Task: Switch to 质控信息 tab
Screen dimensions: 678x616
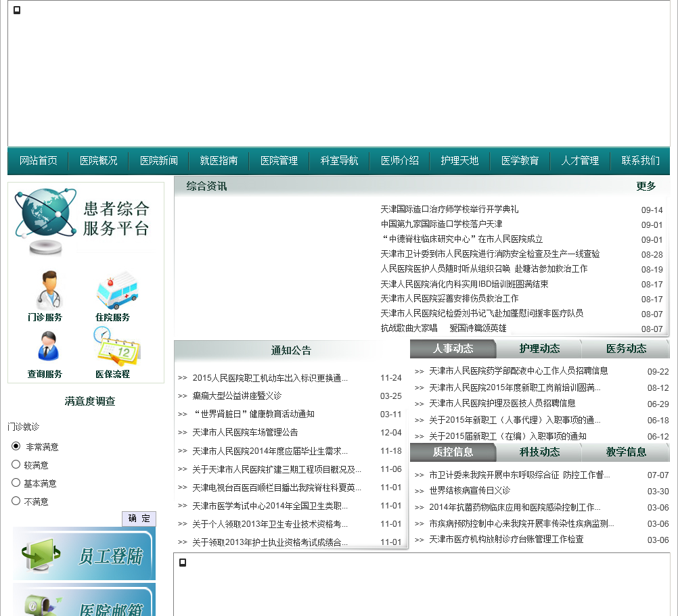Action: pos(453,452)
